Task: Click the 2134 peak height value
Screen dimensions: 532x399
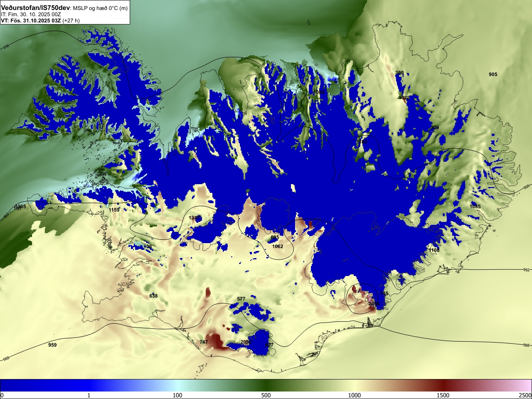Action: tap(374, 304)
